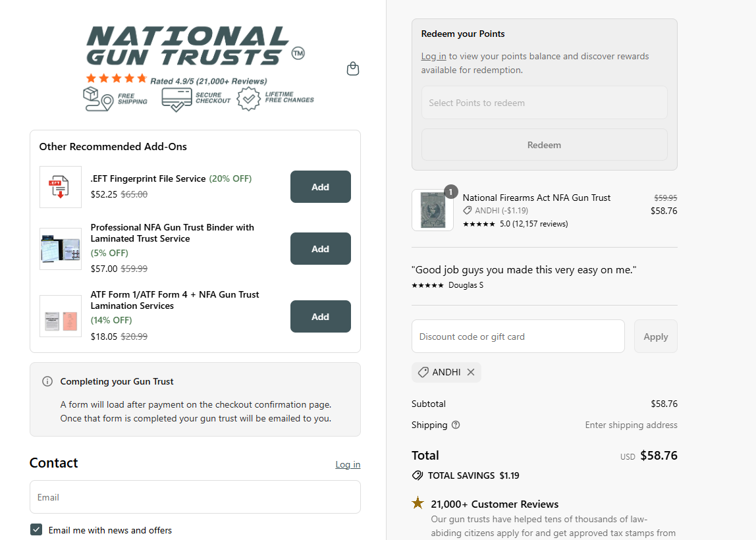This screenshot has height=540, width=756.
Task: Toggle Email me with news and offers
Action: (x=36, y=529)
